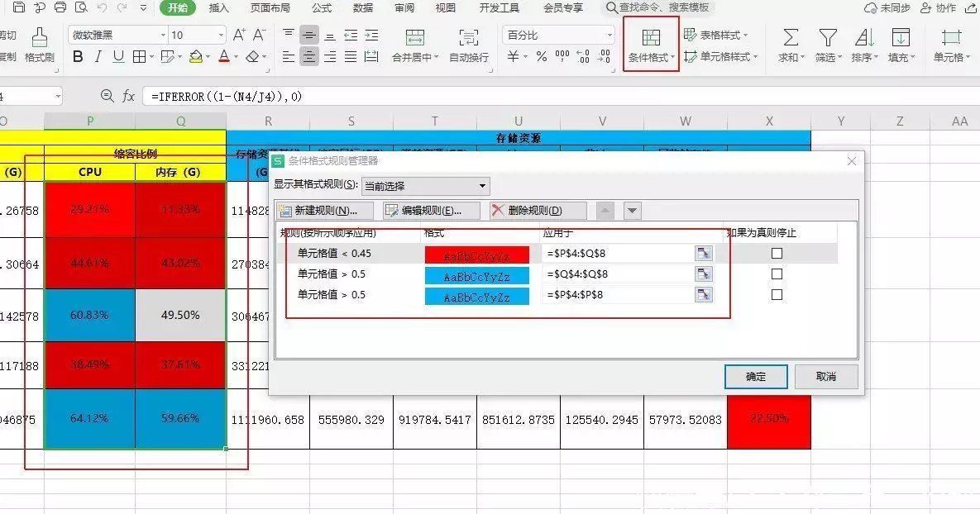Click column header R
Image resolution: width=980 pixels, height=514 pixels.
tap(268, 121)
